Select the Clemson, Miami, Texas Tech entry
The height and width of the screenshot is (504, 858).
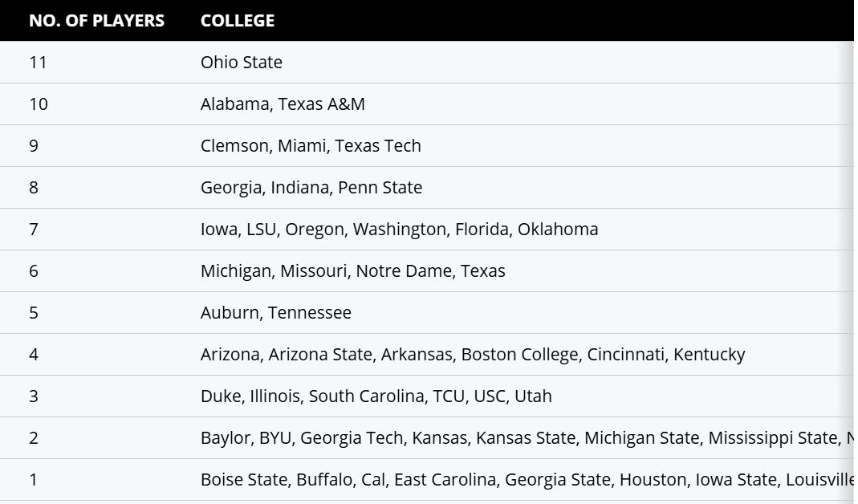coord(311,146)
